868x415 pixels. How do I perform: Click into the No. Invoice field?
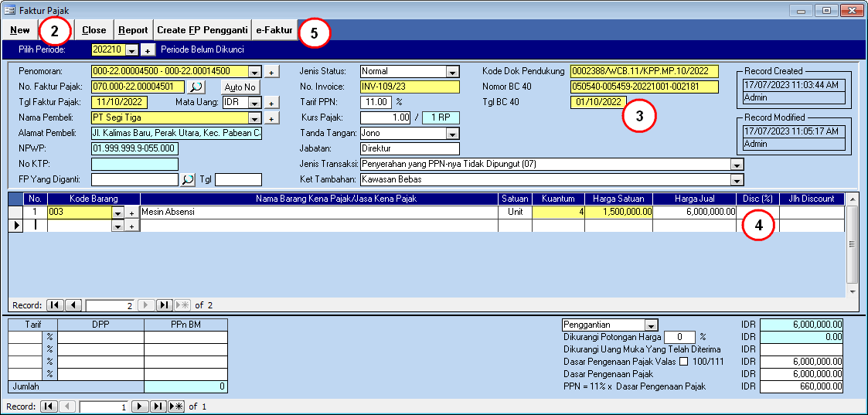pyautogui.click(x=410, y=87)
